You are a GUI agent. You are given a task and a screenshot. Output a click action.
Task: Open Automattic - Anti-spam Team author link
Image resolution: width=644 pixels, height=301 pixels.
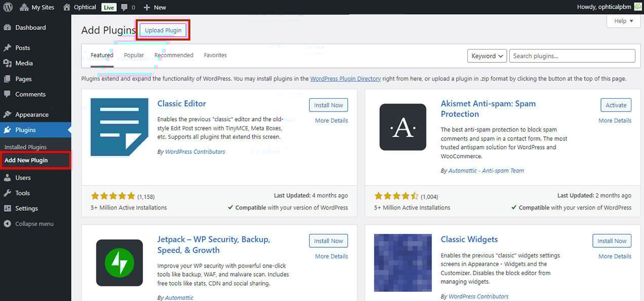(486, 171)
